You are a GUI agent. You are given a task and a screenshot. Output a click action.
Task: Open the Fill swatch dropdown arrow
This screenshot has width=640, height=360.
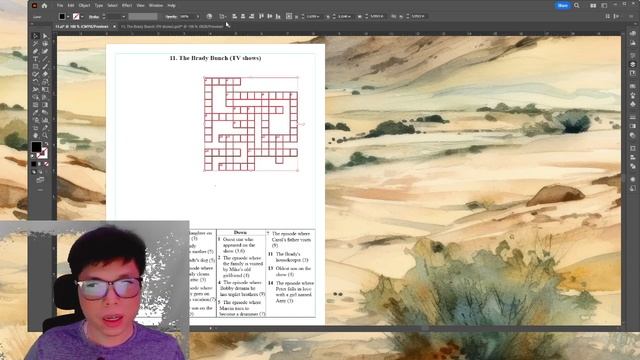pyautogui.click(x=68, y=17)
